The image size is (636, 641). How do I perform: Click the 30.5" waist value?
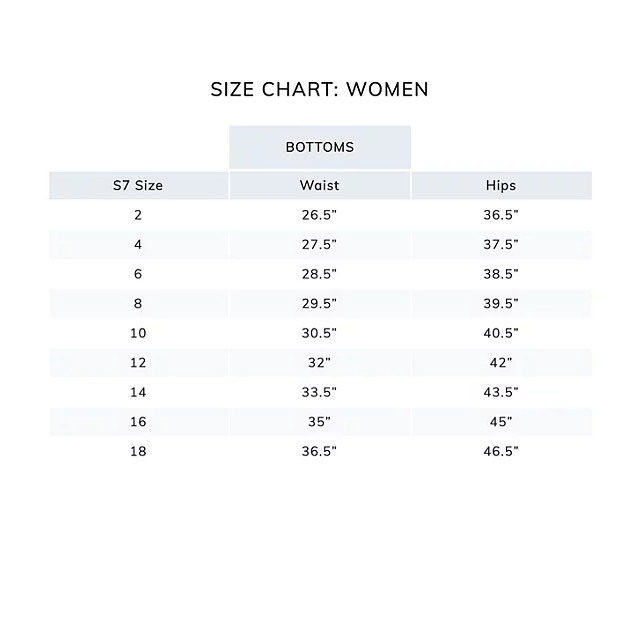(319, 333)
